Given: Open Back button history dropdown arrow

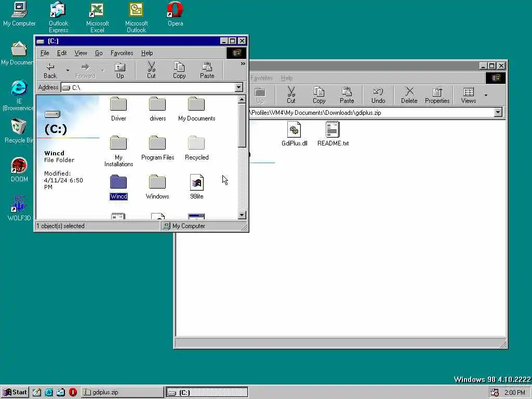Looking at the screenshot, I should 68,71.
